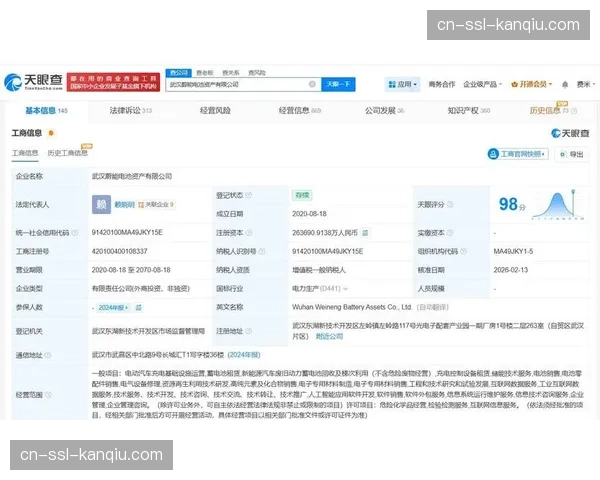Select taxpayer qualification 增值税一般纳税人
600x480 pixels.
coord(319,270)
